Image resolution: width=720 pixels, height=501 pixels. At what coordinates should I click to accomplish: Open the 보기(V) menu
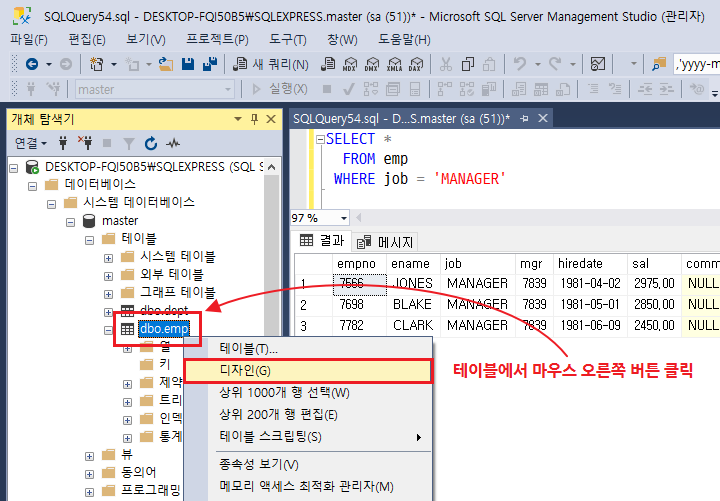click(146, 39)
